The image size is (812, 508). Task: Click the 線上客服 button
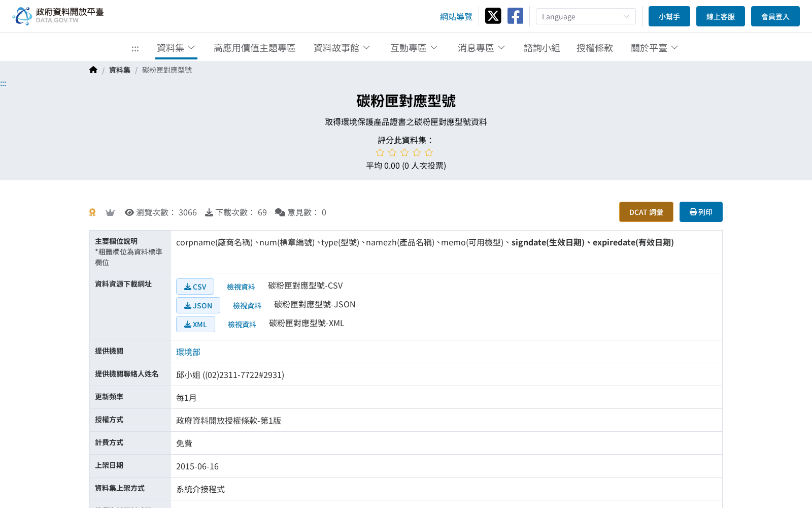[721, 16]
